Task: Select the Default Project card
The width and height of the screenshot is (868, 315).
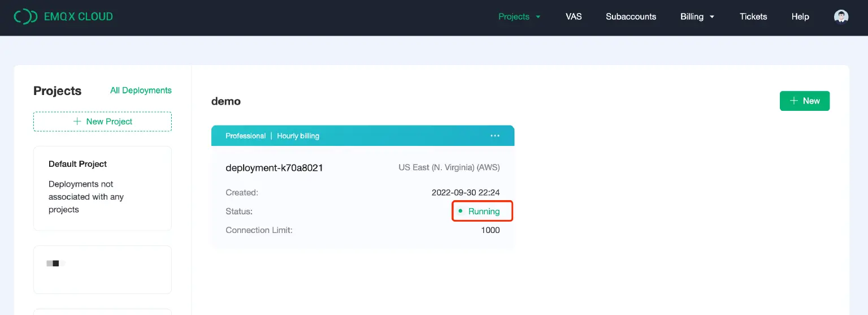Action: coord(102,188)
